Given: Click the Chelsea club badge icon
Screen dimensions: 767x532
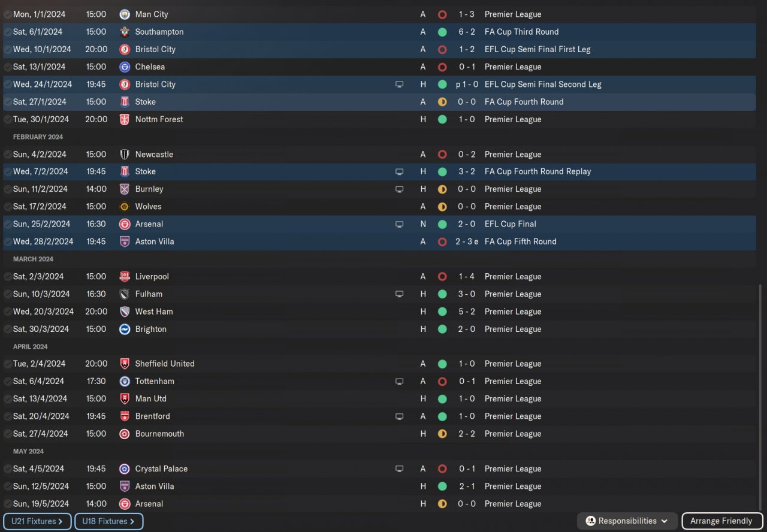Looking at the screenshot, I should click(x=125, y=66).
